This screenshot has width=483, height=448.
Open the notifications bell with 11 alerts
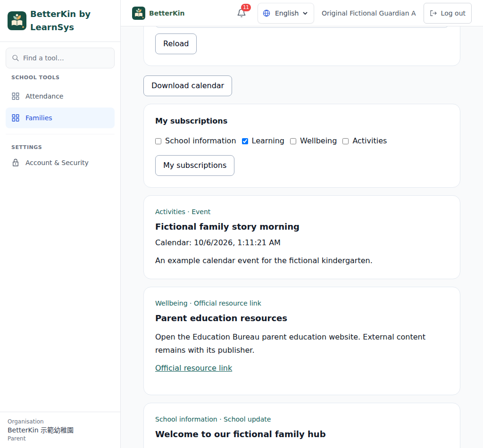(x=242, y=13)
